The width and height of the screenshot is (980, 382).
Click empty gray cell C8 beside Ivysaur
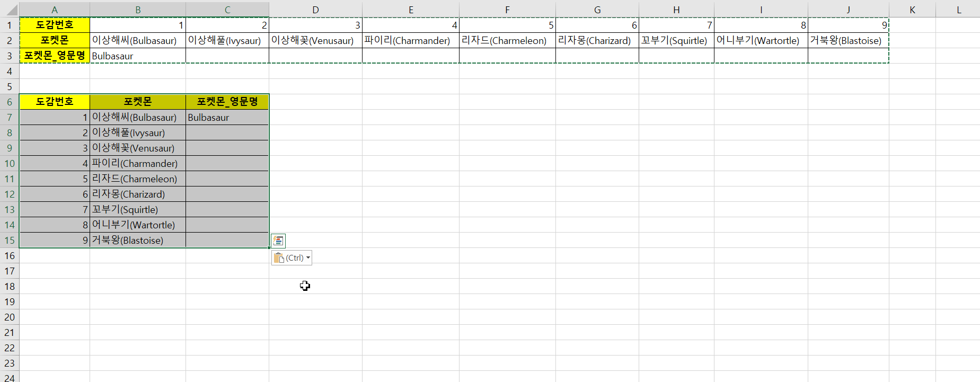227,132
